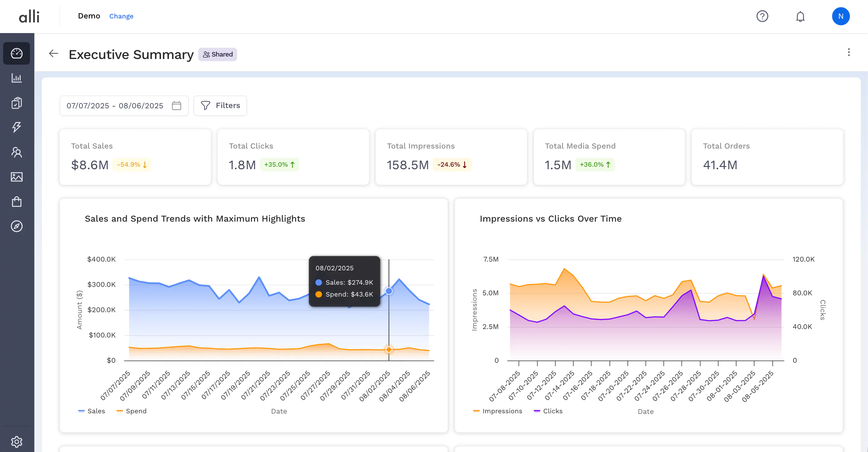Select the dashboard speedometer icon in sidebar
The height and width of the screenshot is (452, 868).
pos(17,53)
